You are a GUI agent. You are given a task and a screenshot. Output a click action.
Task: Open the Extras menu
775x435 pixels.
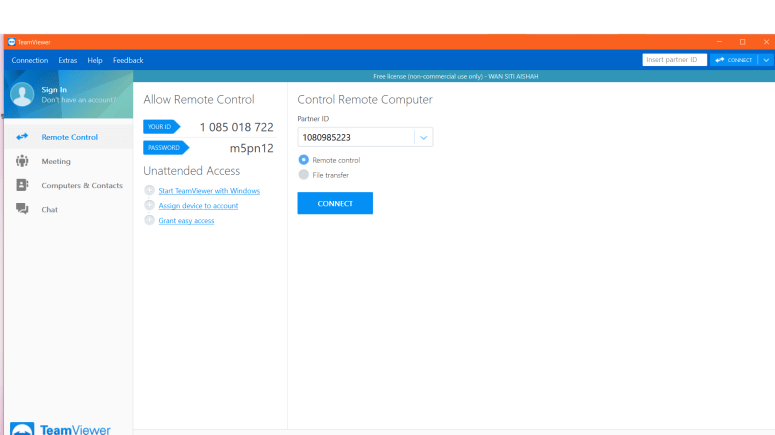click(x=68, y=60)
